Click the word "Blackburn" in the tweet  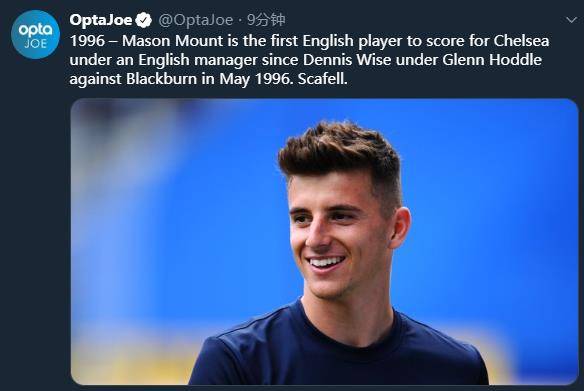tap(161, 79)
